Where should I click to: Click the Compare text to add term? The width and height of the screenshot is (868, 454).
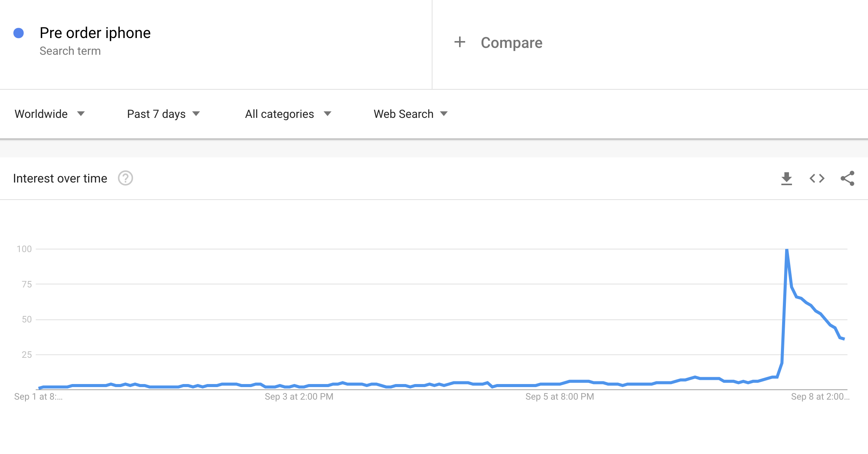(x=512, y=43)
